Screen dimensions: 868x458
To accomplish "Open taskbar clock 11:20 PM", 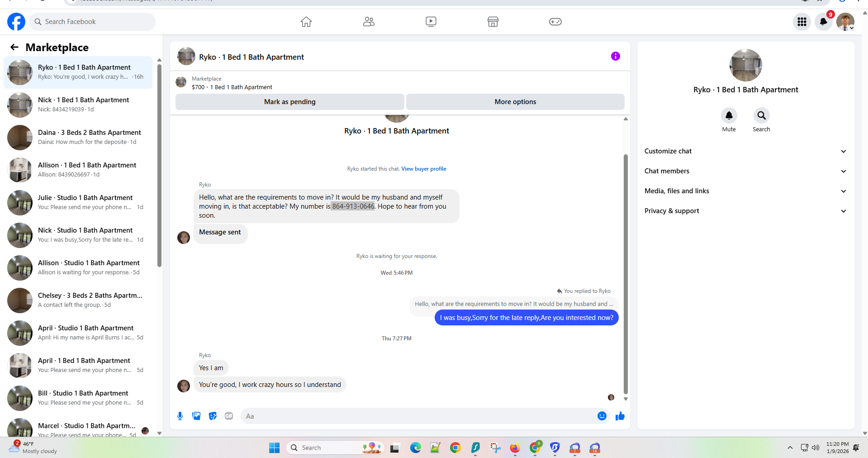I will [x=837, y=448].
